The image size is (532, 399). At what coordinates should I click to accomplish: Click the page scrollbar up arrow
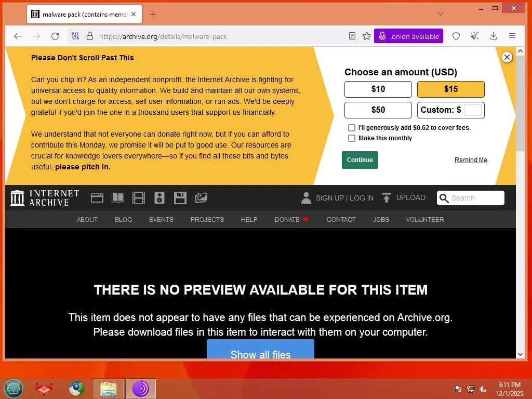coord(520,51)
